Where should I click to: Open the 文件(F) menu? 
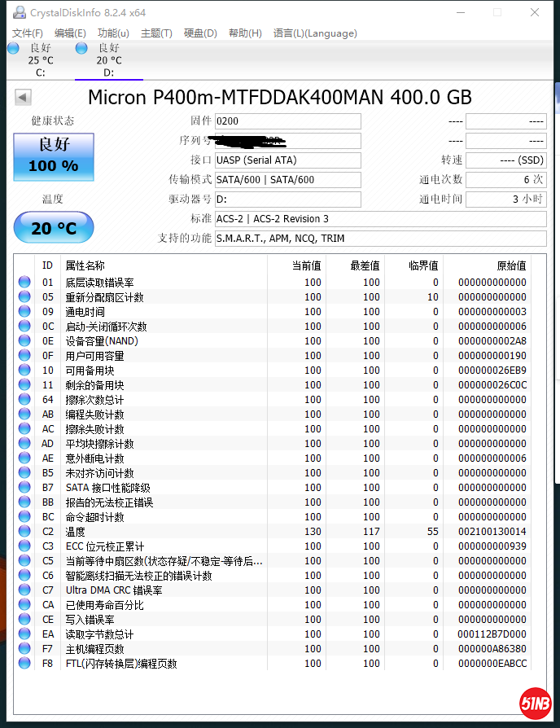[28, 33]
